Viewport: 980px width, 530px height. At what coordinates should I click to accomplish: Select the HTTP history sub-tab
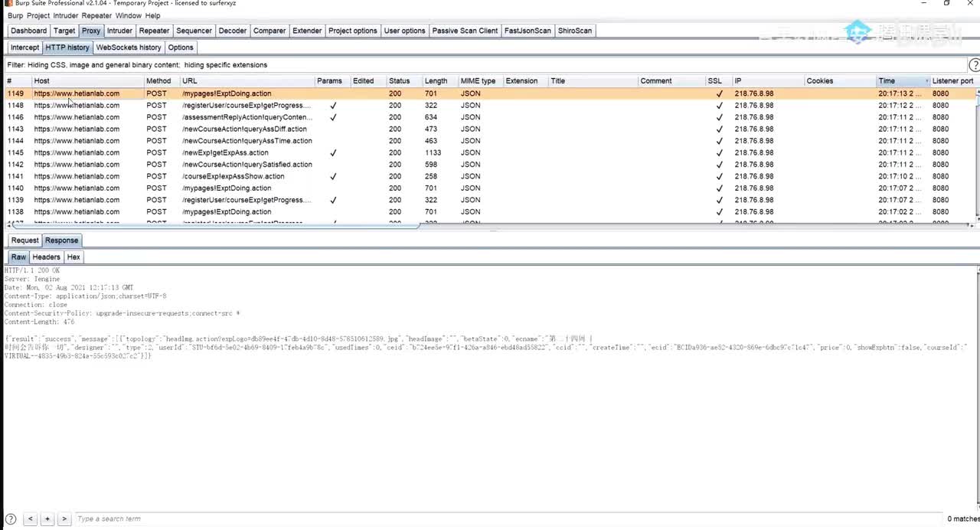pos(67,47)
